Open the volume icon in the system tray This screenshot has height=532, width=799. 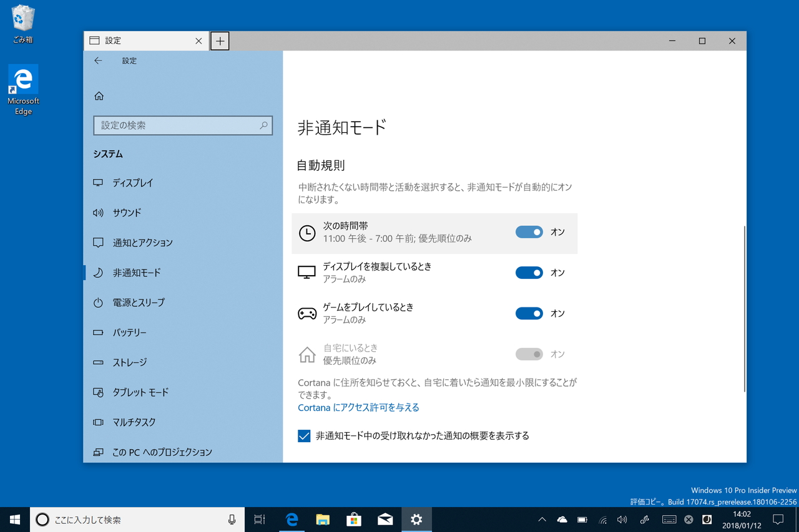coord(622,519)
